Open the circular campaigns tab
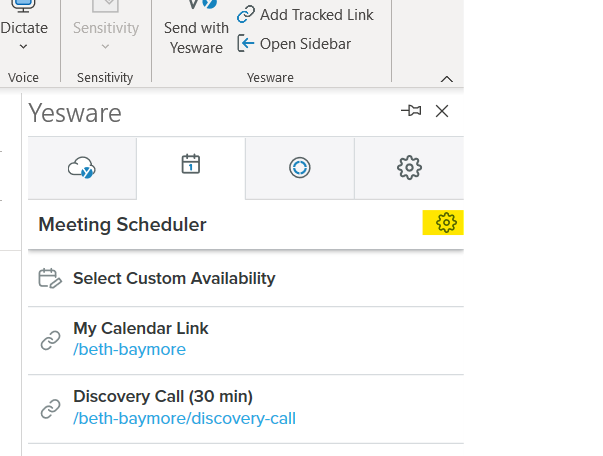603x456 pixels. pos(300,168)
